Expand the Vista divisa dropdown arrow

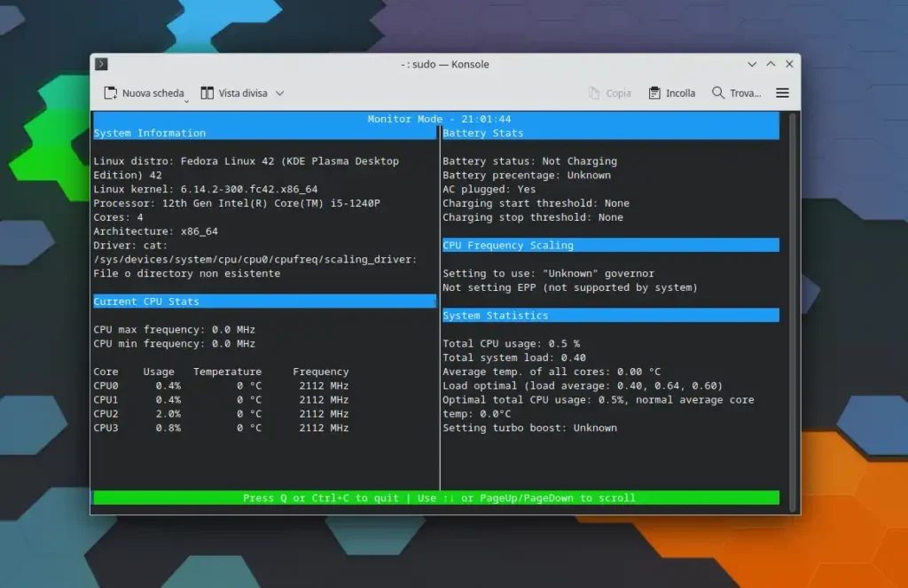[279, 93]
